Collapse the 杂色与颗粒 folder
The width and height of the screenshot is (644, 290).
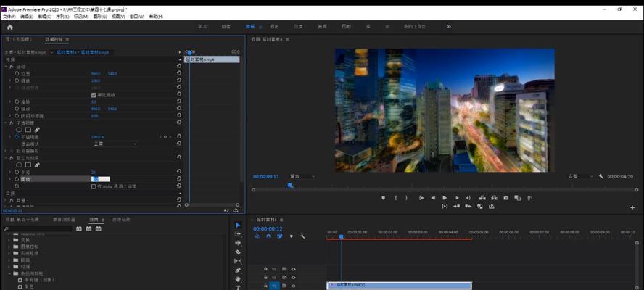coord(9,273)
